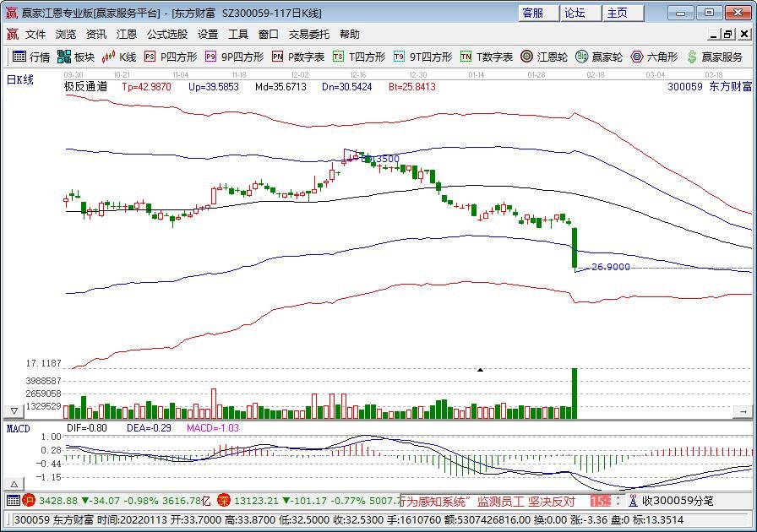Open the 资讯 menu
Viewport: 757px width, 532px height.
point(96,35)
